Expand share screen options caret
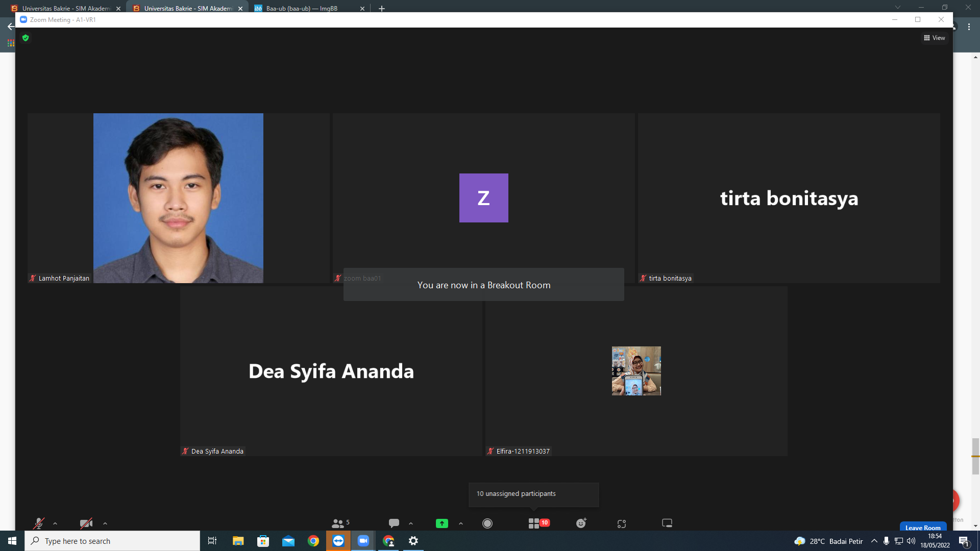Screen dimensions: 980x551 tap(461, 523)
